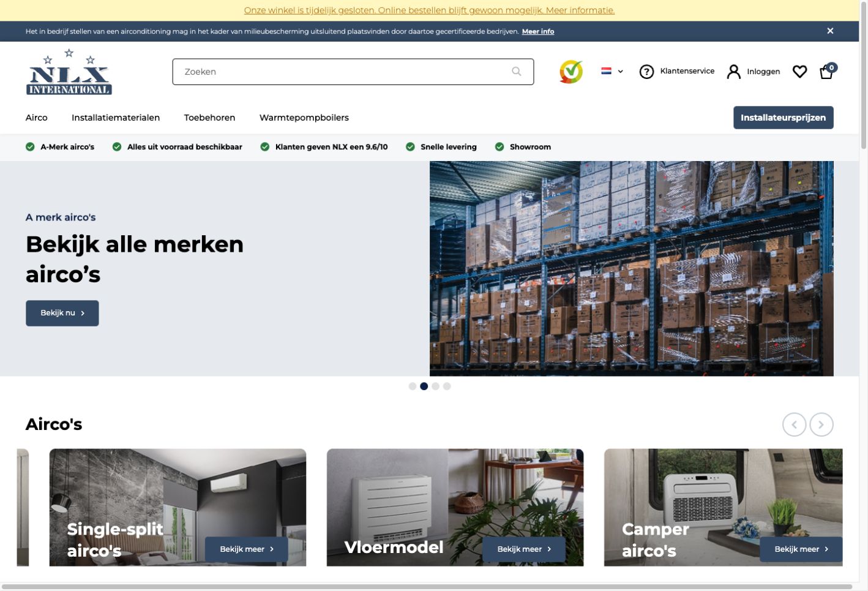Click the A merk airco's subtitle

coord(61,217)
